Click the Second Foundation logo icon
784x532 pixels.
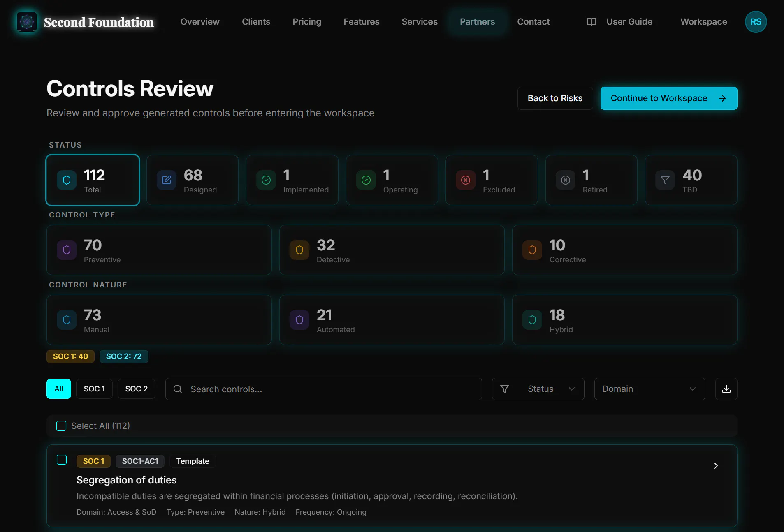coord(27,22)
